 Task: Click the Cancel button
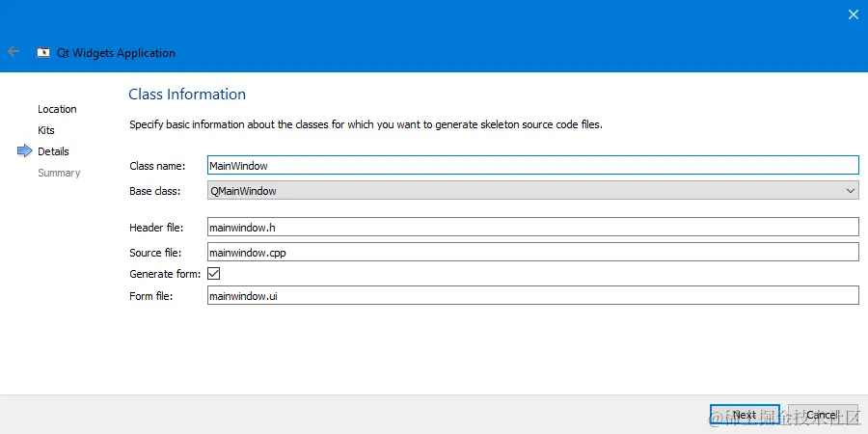pyautogui.click(x=823, y=415)
